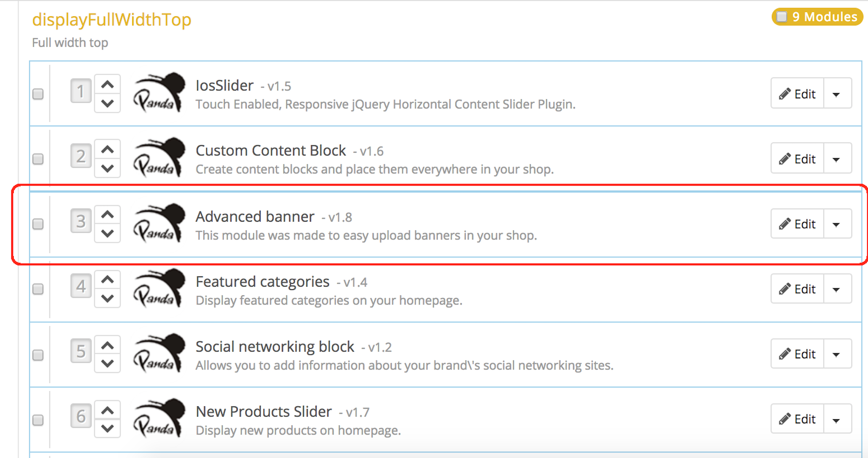This screenshot has height=458, width=868.
Task: Click Panda logo beside Featured categories
Action: point(159,289)
